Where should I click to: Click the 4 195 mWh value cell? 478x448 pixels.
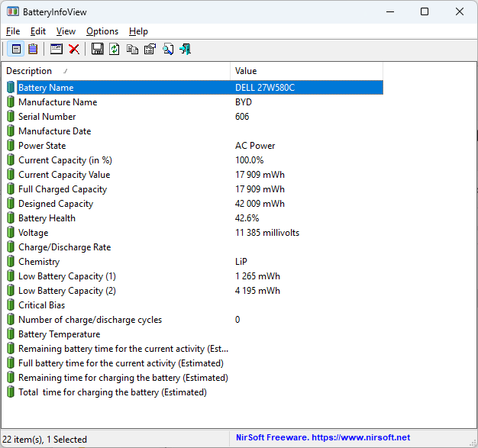click(x=257, y=291)
